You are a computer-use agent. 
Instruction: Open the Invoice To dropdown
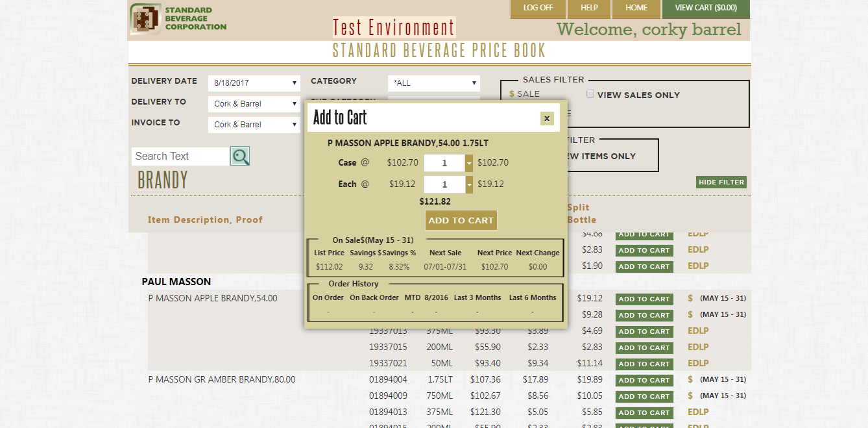pos(254,125)
